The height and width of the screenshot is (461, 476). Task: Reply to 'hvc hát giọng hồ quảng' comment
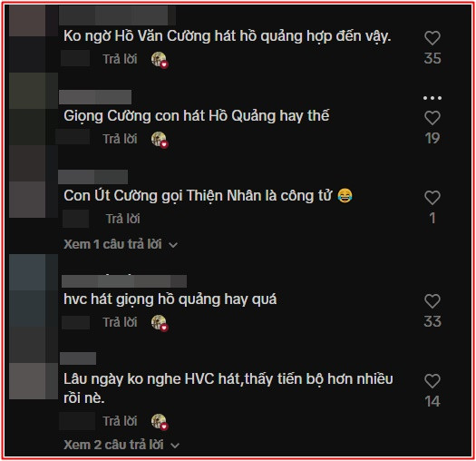(x=120, y=322)
